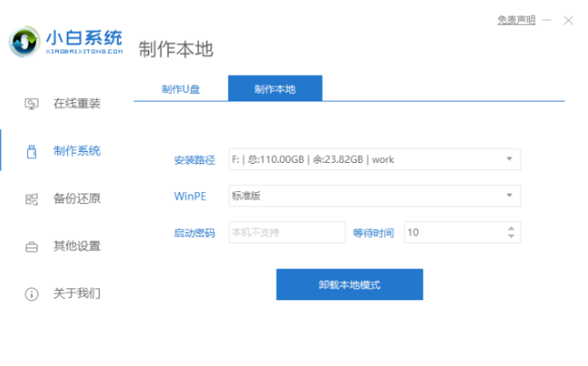
Task: Select the 制作本地 tab
Action: point(275,89)
